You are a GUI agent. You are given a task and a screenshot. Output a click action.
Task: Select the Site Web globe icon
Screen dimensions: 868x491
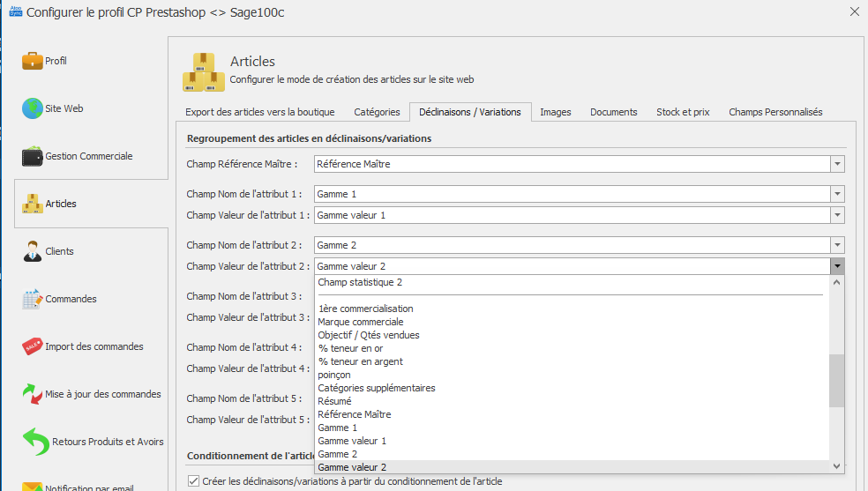[x=32, y=108]
